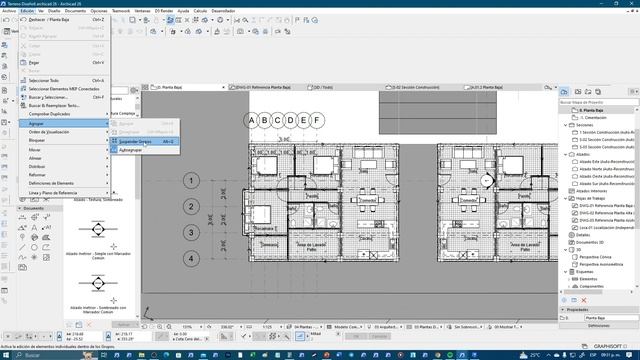Select the Text tool in toolbox

tap(34, 227)
